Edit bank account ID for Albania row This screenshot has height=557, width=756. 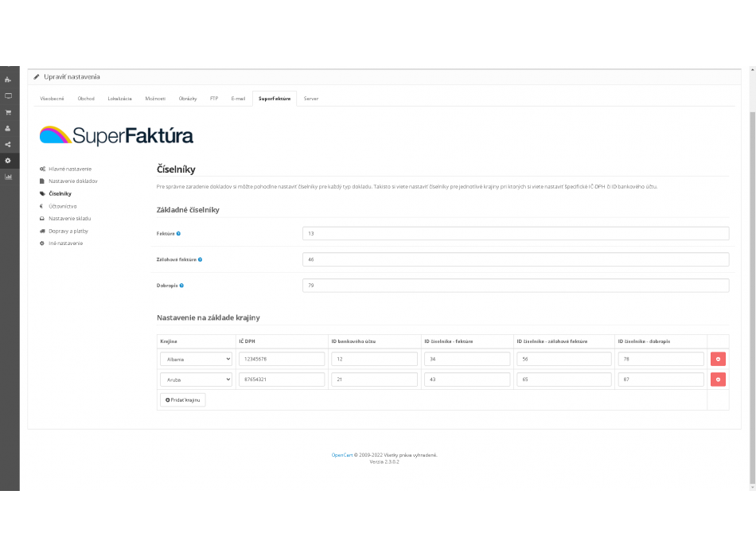coord(374,360)
